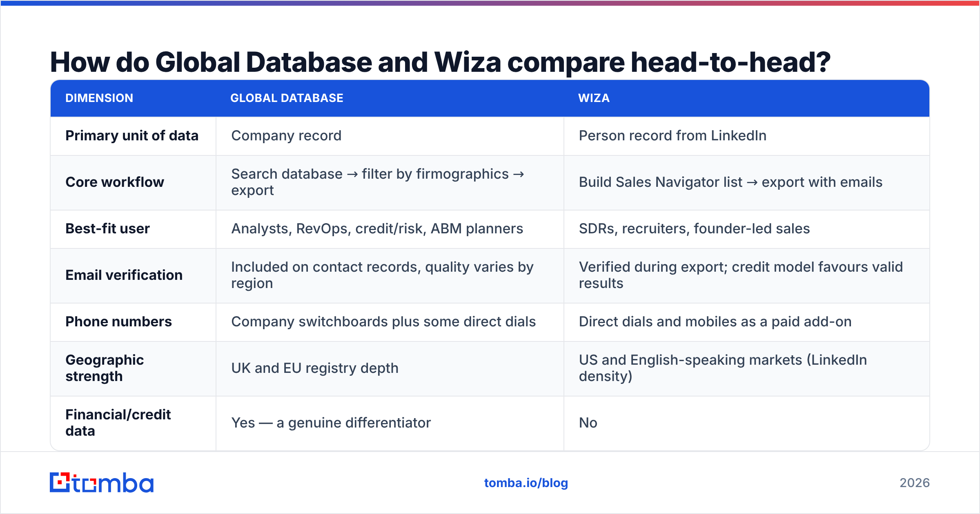
Task: Click the GLOBAL DATABASE column header
Action: point(287,98)
